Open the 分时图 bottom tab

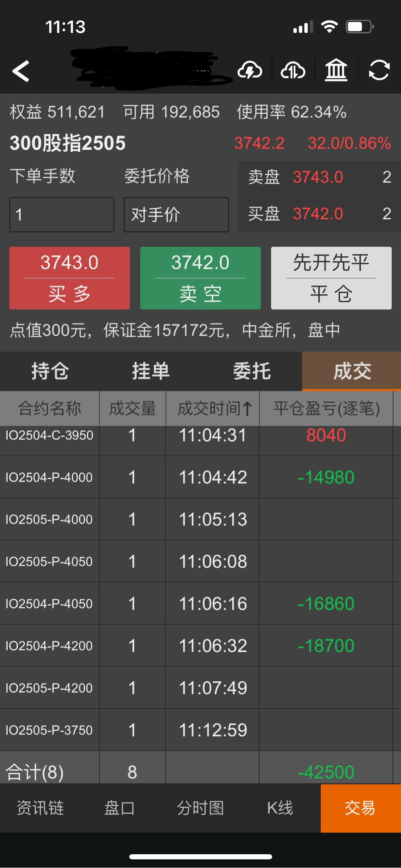click(200, 808)
